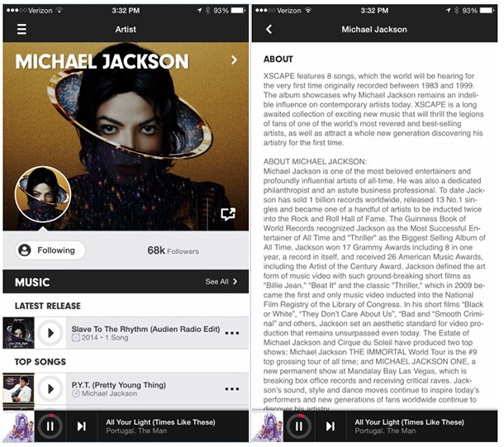504x447 pixels.
Task: Play Slave To The Rhythm latest release
Action: pyautogui.click(x=50, y=333)
